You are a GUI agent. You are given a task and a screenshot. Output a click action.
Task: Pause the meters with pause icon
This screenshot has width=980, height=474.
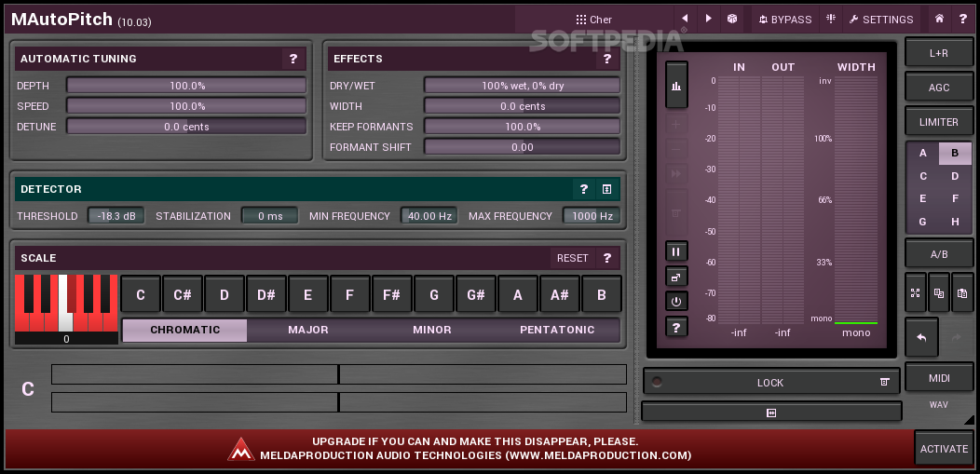[x=676, y=251]
